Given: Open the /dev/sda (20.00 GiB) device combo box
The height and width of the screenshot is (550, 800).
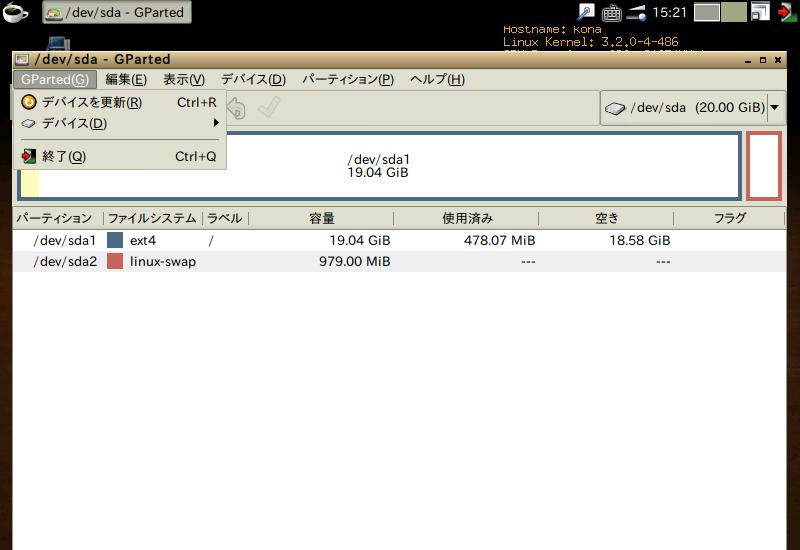Looking at the screenshot, I should 692,108.
